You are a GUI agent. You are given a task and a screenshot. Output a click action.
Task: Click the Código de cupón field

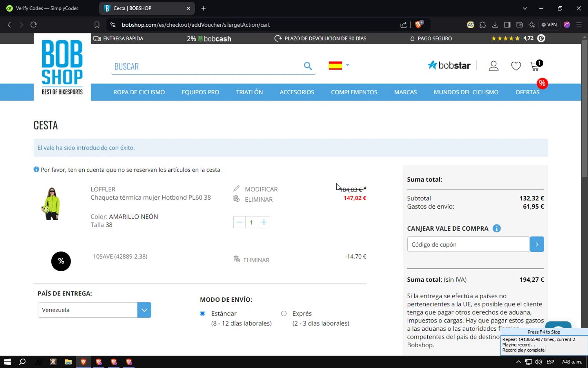coord(468,244)
